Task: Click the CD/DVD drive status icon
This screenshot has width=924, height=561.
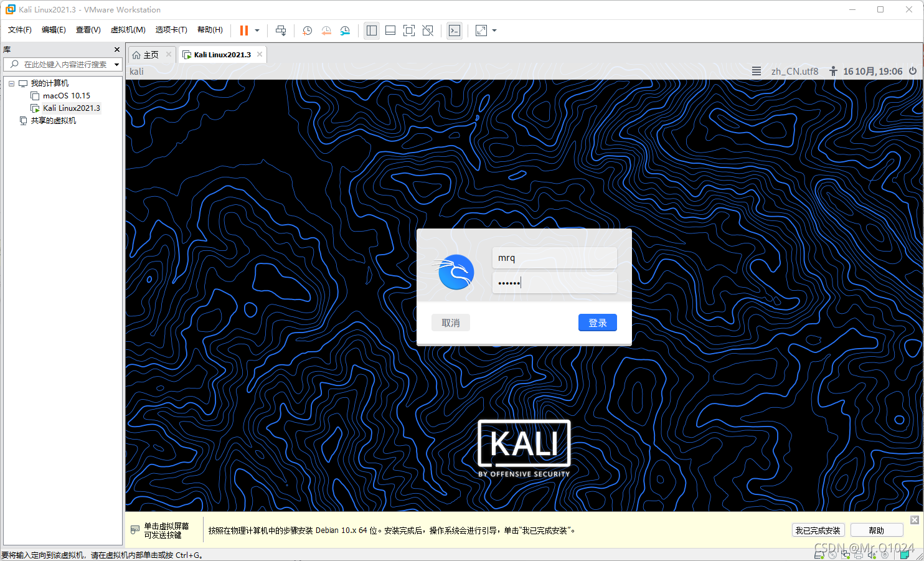Action: (x=832, y=555)
